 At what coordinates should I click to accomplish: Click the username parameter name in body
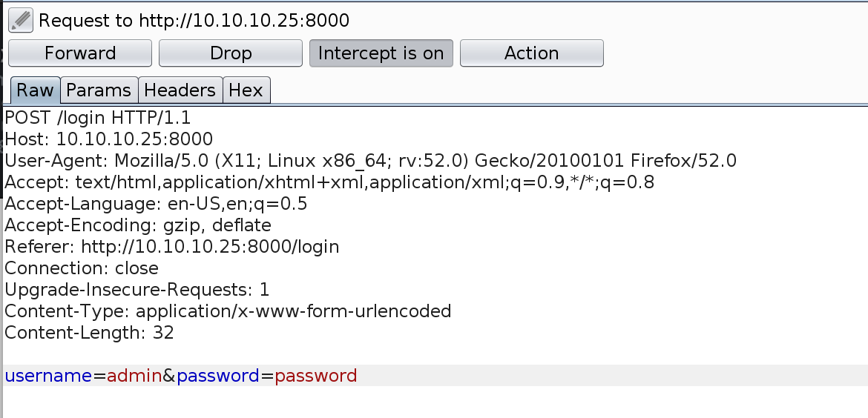tap(48, 376)
